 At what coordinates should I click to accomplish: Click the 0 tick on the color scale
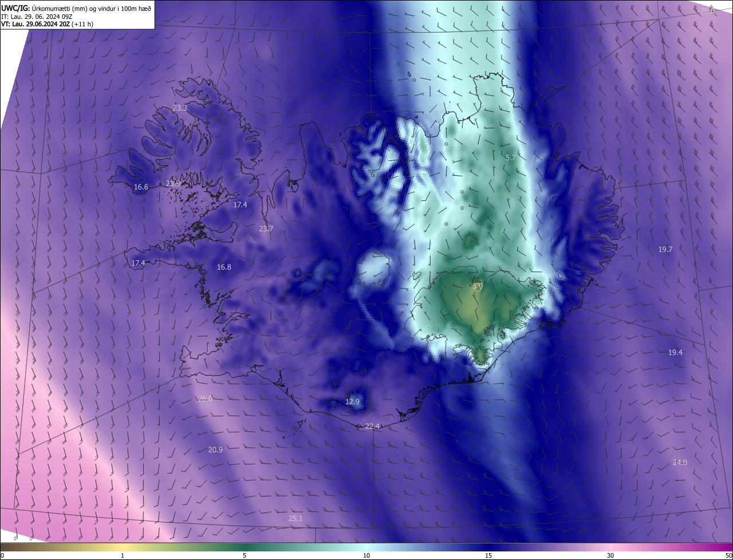point(2,555)
